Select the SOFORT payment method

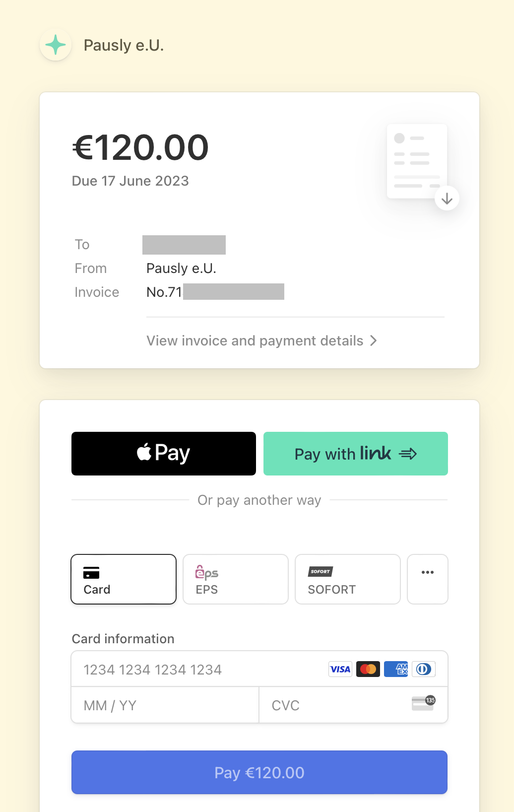coord(348,579)
